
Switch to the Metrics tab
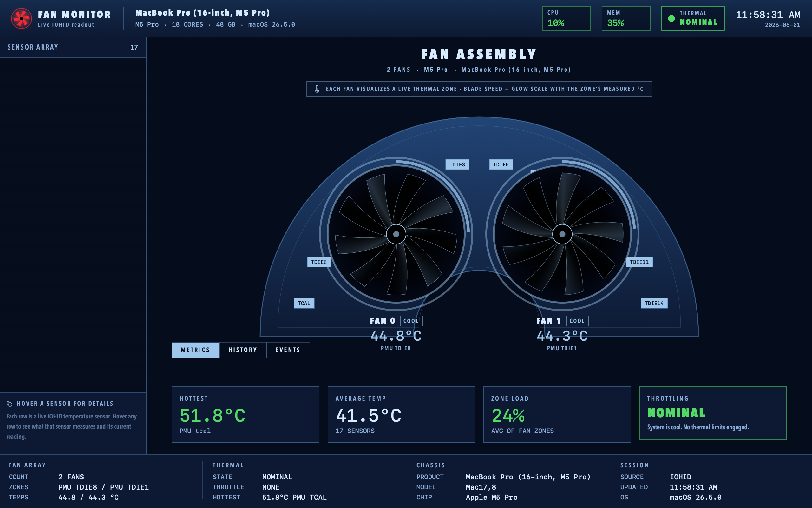[x=196, y=350]
